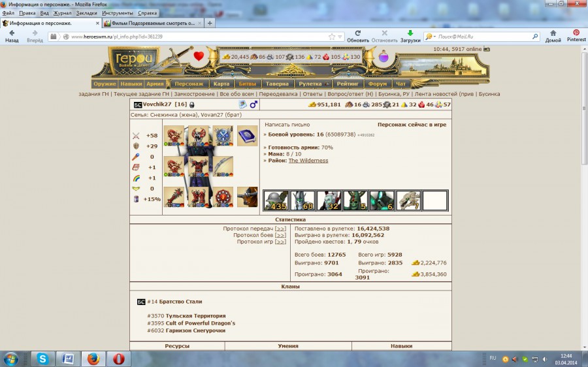Click the army unit with count 435
This screenshot has height=367, width=588.
click(276, 200)
